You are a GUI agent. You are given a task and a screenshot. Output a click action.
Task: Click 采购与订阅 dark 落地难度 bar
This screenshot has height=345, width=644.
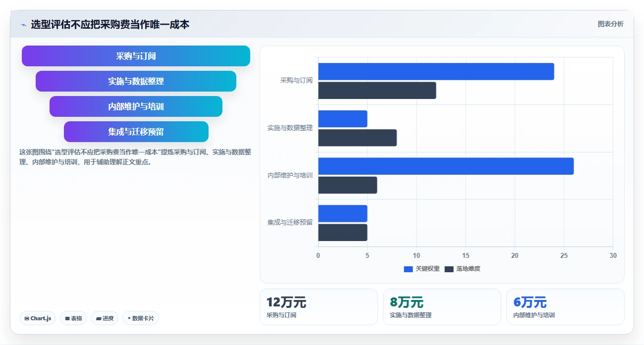(377, 91)
